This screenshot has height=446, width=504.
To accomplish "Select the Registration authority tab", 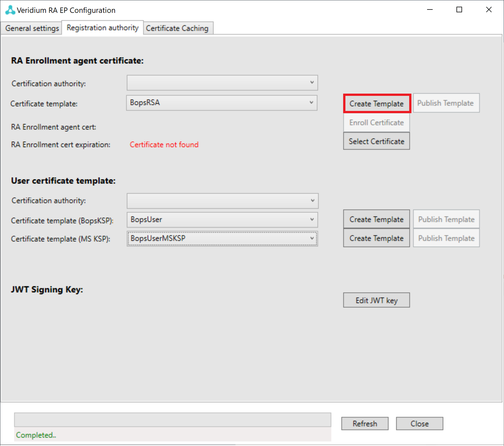I will (102, 28).
